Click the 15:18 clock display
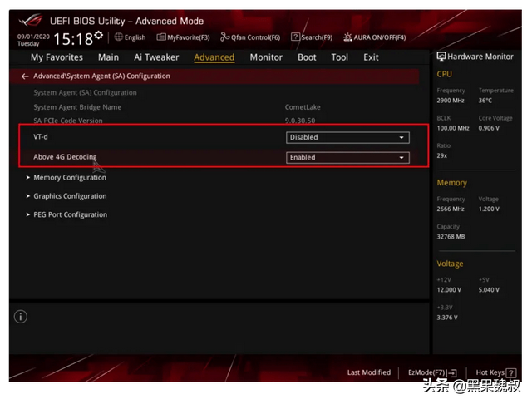 [x=73, y=39]
